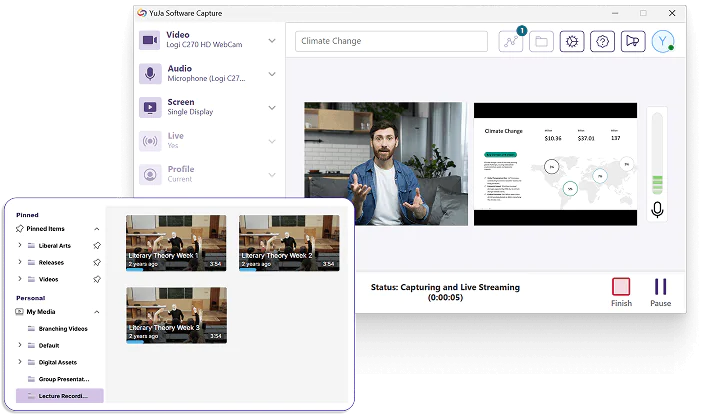Open Literary Theory Week 1 video
Viewport: 716px width, 416px height.
[x=176, y=243]
